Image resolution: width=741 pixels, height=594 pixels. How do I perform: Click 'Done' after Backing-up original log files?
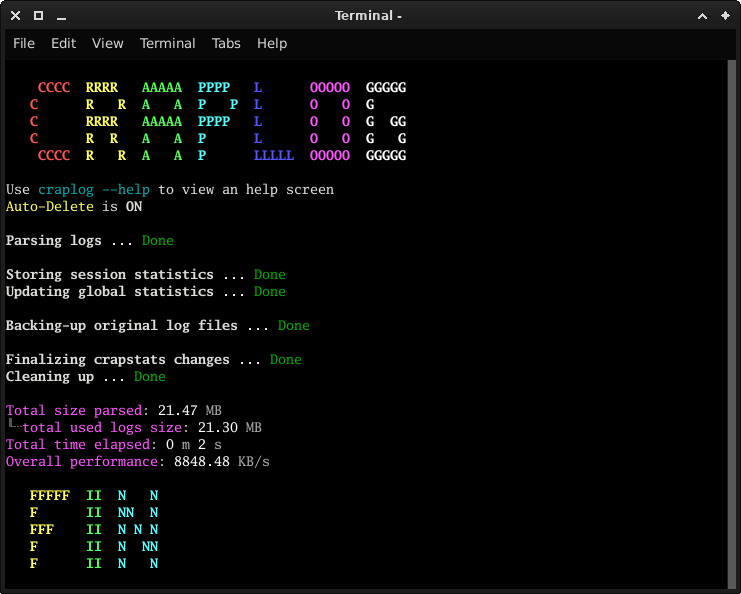(x=293, y=326)
